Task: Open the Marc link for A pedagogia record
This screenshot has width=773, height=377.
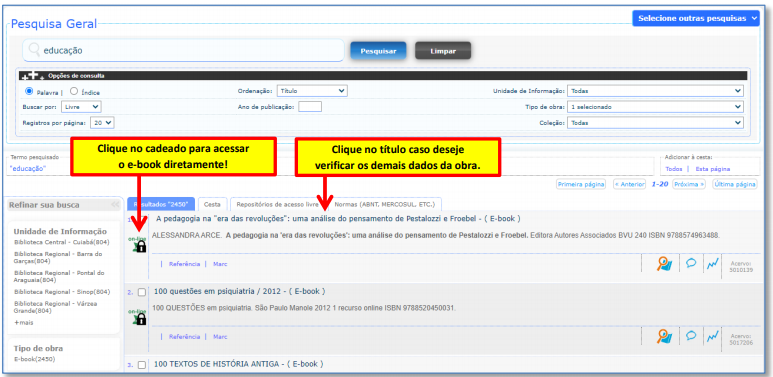Action: click(220, 264)
